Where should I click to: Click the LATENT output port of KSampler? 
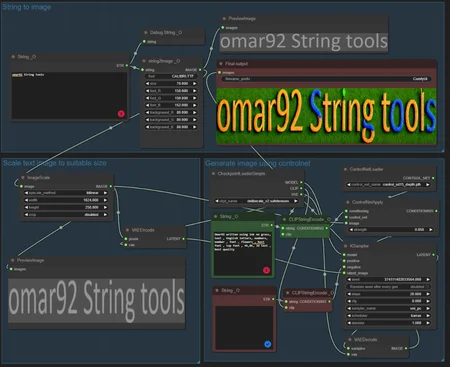click(x=433, y=255)
